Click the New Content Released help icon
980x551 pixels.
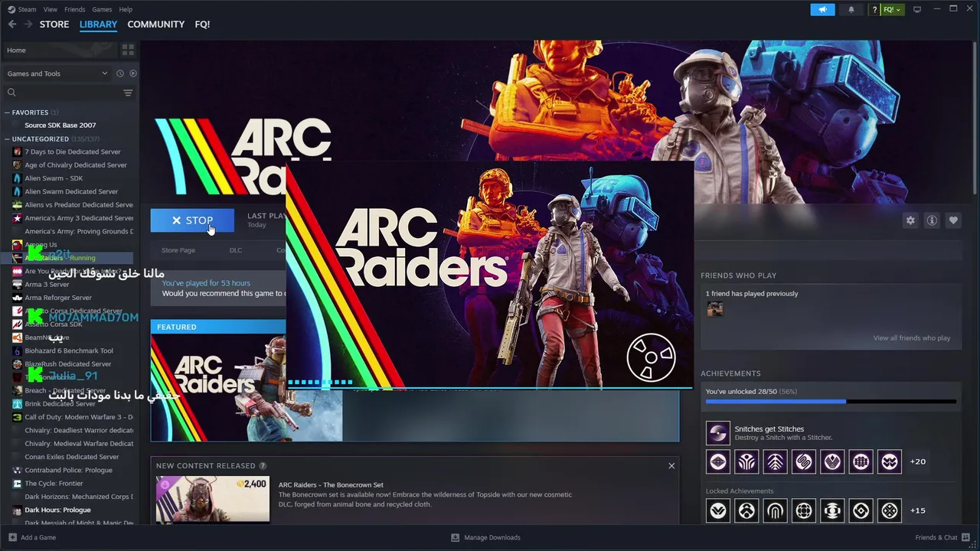(x=263, y=465)
